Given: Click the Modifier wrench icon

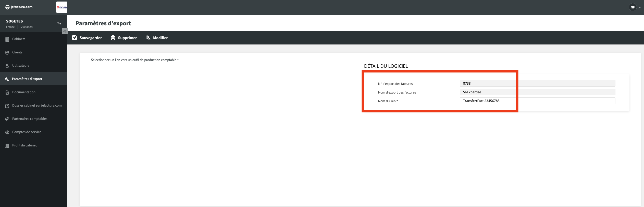Looking at the screenshot, I should click(148, 38).
